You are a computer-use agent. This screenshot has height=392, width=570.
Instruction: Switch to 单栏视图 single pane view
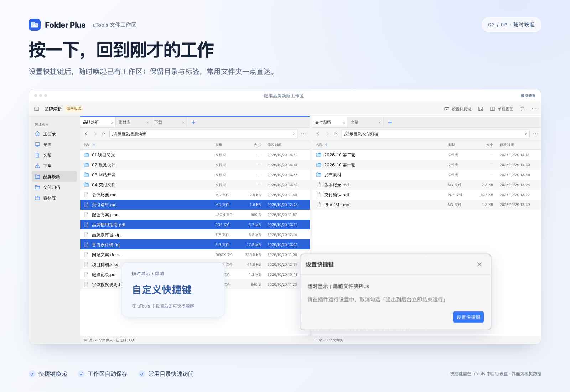502,109
